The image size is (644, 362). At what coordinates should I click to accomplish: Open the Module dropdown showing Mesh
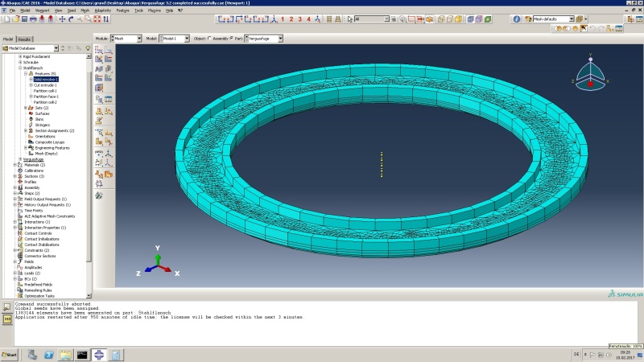[138, 39]
